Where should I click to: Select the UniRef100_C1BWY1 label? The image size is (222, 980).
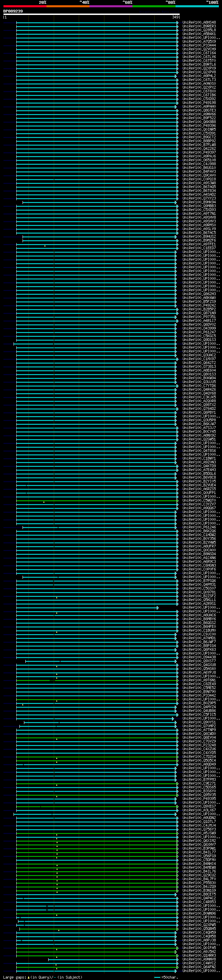[199, 459]
